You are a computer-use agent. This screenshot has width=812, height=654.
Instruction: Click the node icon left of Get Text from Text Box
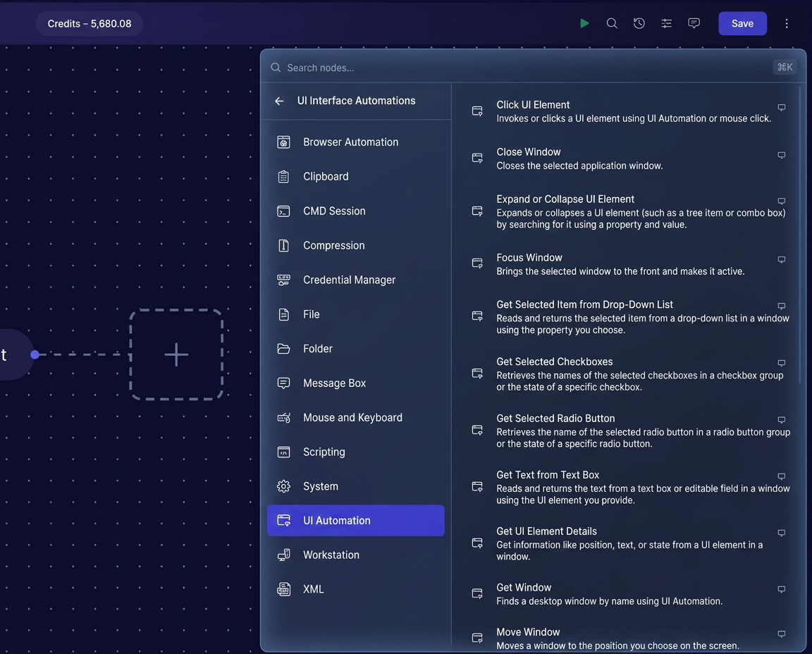(477, 486)
